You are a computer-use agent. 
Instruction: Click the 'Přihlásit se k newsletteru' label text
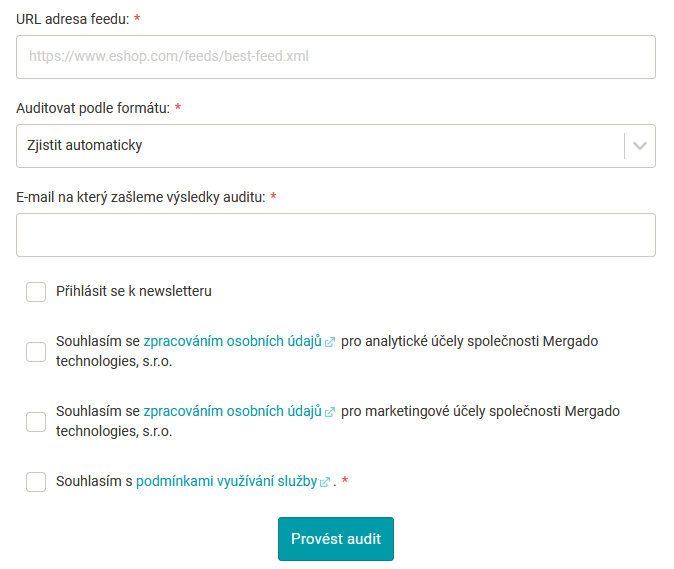coord(134,292)
